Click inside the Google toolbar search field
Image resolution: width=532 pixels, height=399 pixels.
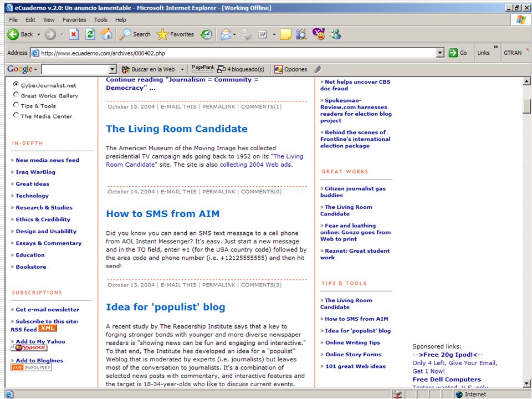pos(75,70)
